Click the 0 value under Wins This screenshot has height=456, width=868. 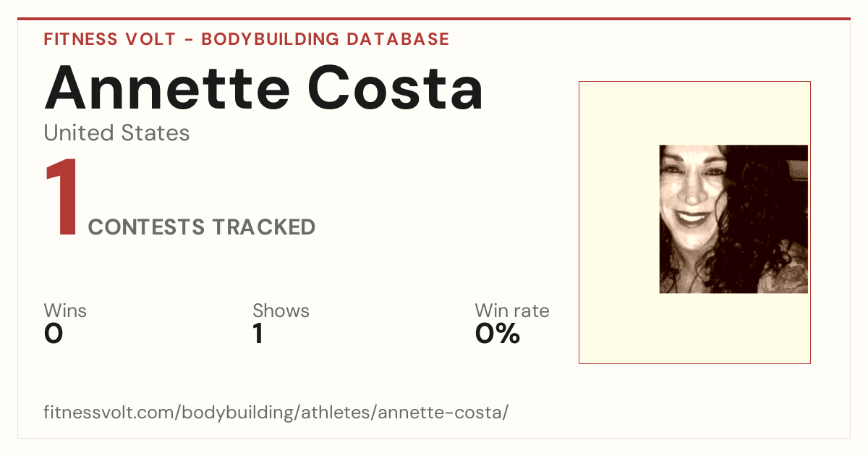pos(54,334)
